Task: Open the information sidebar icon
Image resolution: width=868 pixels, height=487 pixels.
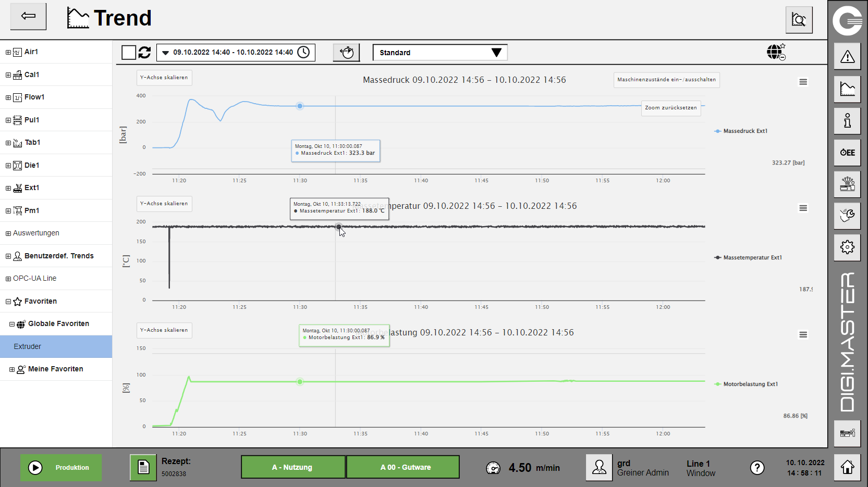Action: tap(847, 121)
